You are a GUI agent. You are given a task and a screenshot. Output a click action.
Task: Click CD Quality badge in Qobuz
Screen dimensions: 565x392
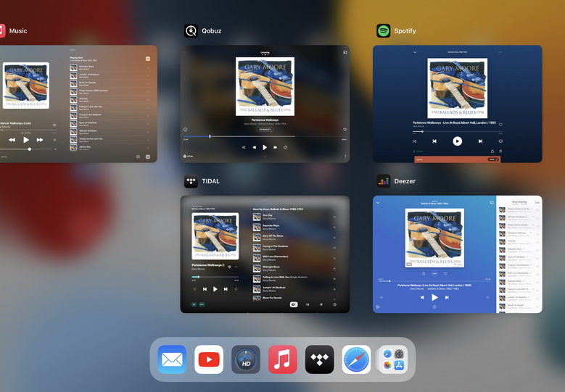tap(265, 129)
